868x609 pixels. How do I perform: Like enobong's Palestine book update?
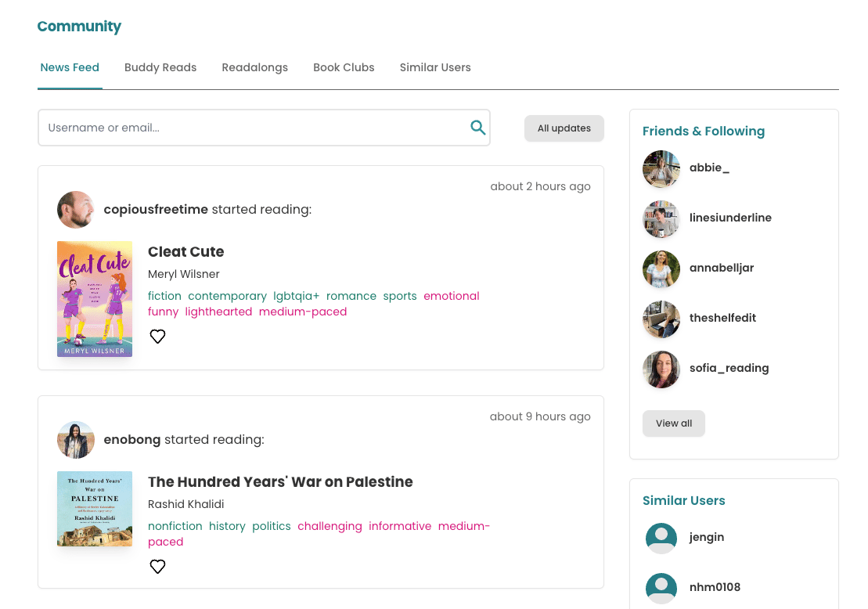158,567
